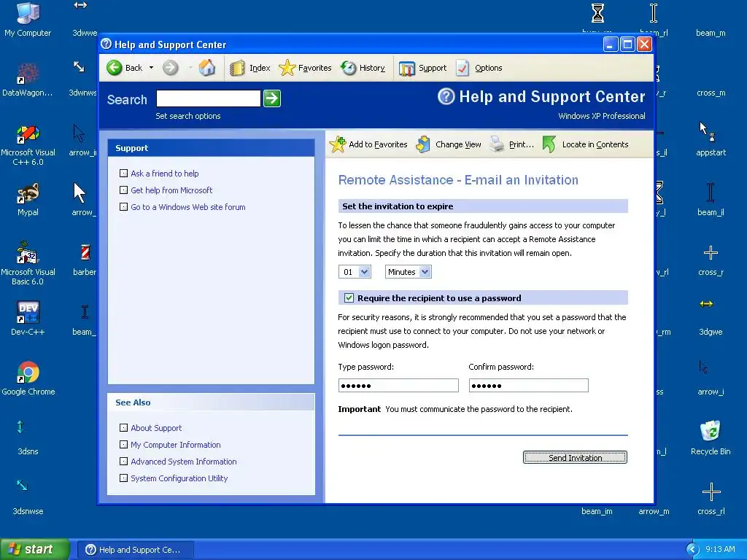Open About Support link

(156, 427)
